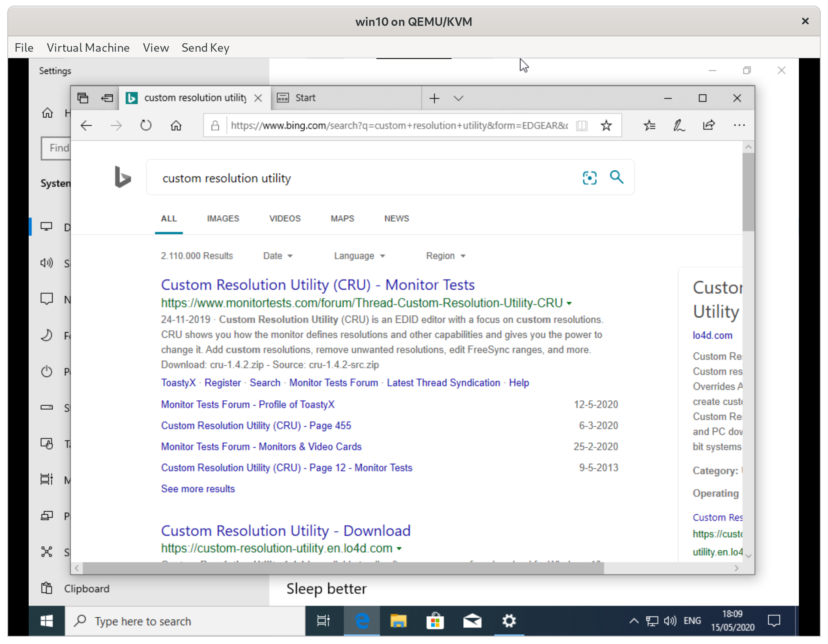Open the tab list chevron in Edge

tap(458, 98)
